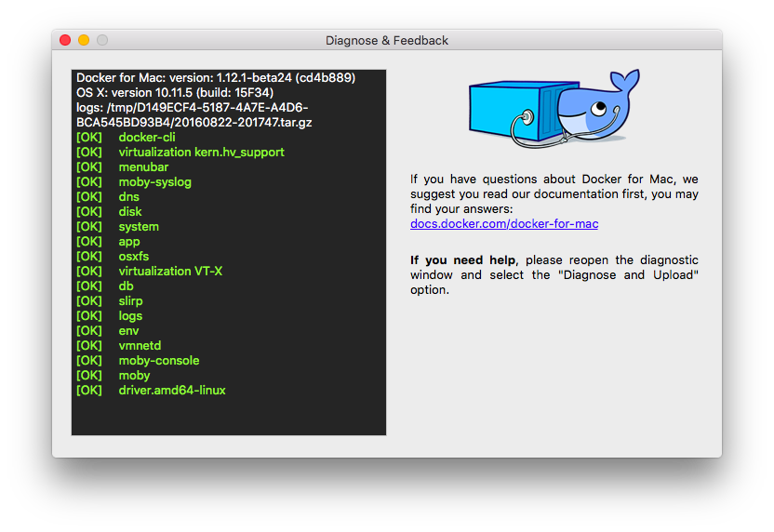Open the docs.docker.com/docker-for-mac link
Image resolution: width=774 pixels, height=532 pixels.
[503, 224]
